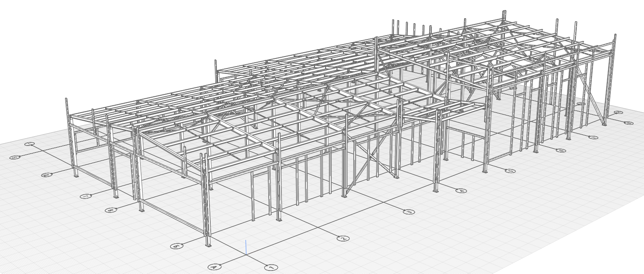This screenshot has width=644, height=274.
Task: Select grid axis bubble labeled 7
Action: pos(593,137)
